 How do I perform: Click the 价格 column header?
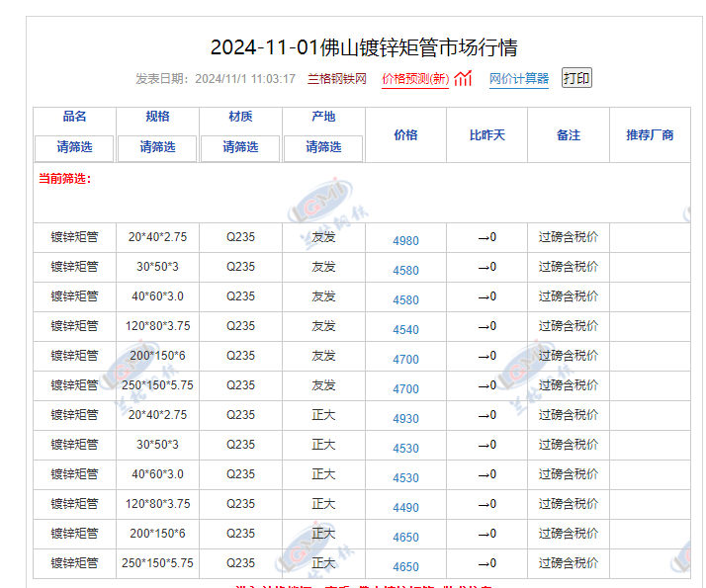tap(405, 135)
